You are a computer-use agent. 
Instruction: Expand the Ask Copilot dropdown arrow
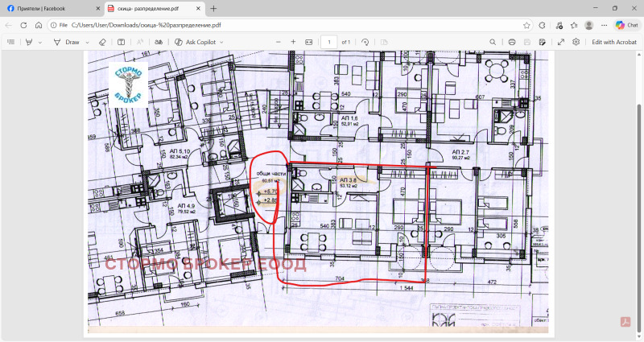221,42
